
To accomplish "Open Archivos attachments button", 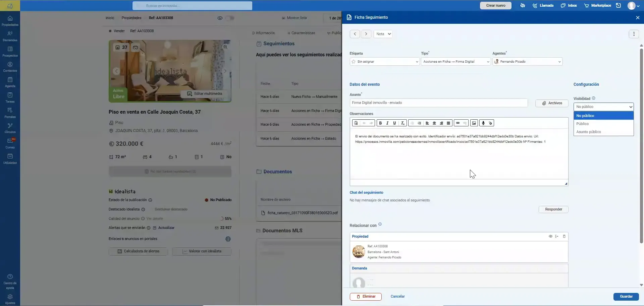I will [x=552, y=103].
